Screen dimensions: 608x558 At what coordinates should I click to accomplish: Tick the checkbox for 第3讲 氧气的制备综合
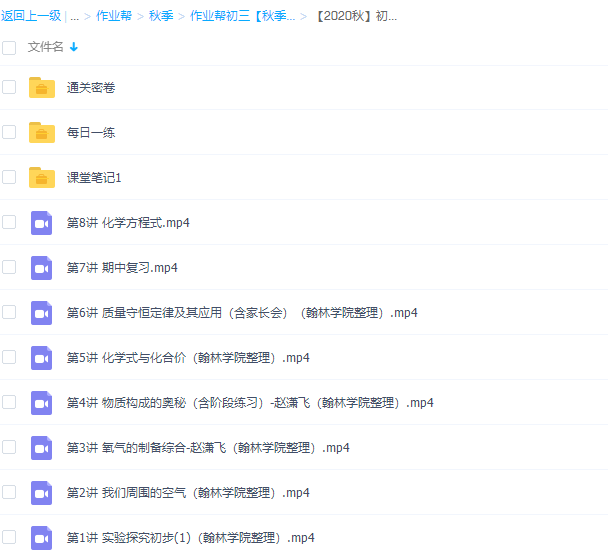coord(9,447)
